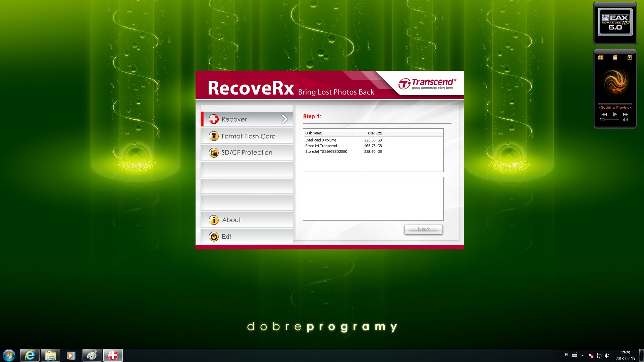Open the Action Center flag icon
Viewport: 644px width, 362px height.
(x=591, y=356)
